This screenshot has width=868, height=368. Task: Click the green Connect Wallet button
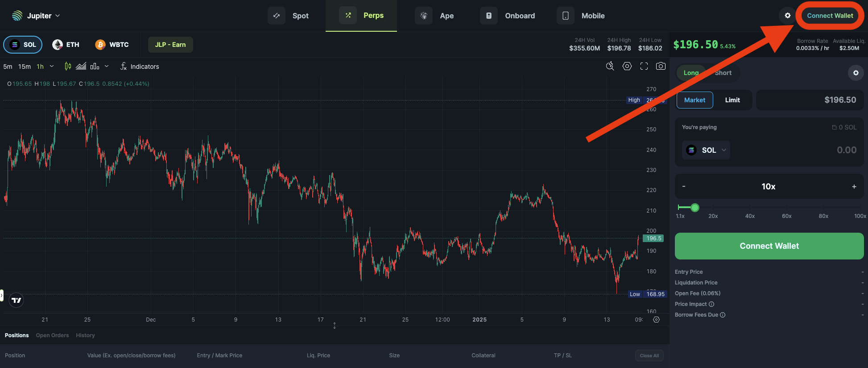769,246
